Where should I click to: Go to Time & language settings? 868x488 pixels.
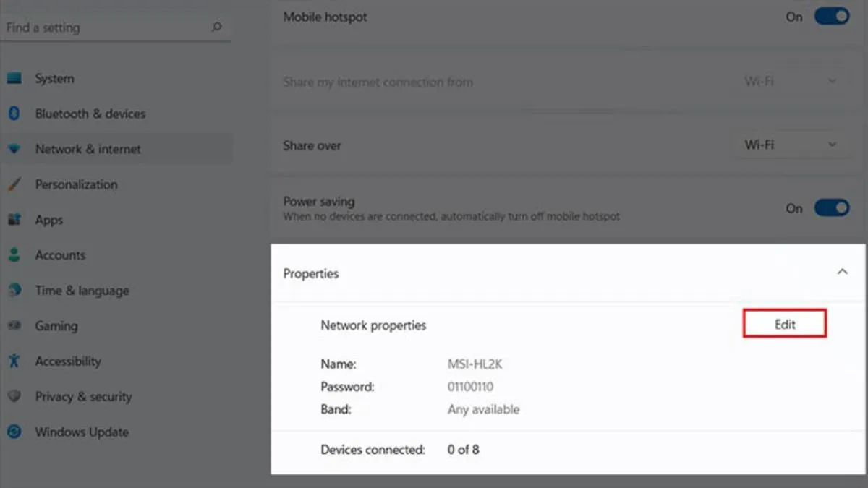tap(82, 291)
